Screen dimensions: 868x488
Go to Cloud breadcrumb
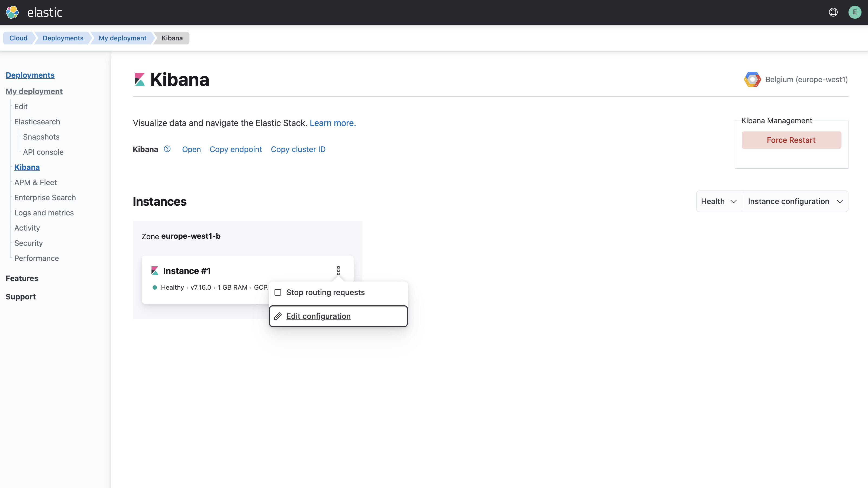pos(18,38)
